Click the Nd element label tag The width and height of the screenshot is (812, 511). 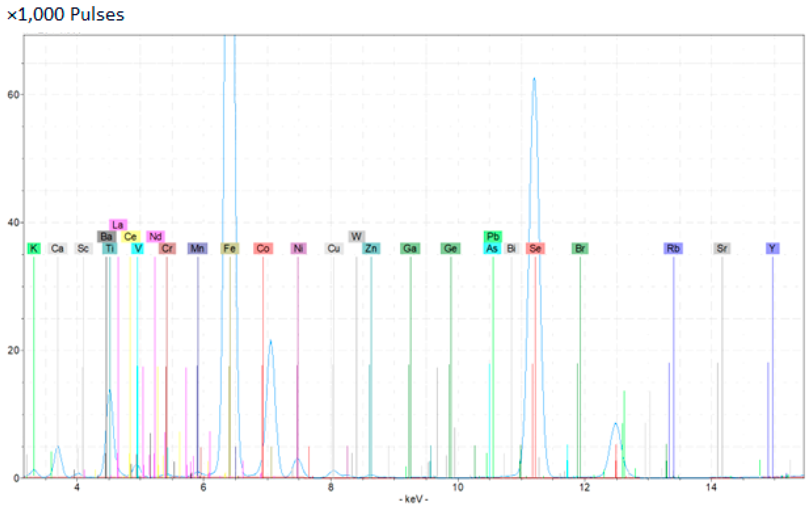click(x=155, y=237)
